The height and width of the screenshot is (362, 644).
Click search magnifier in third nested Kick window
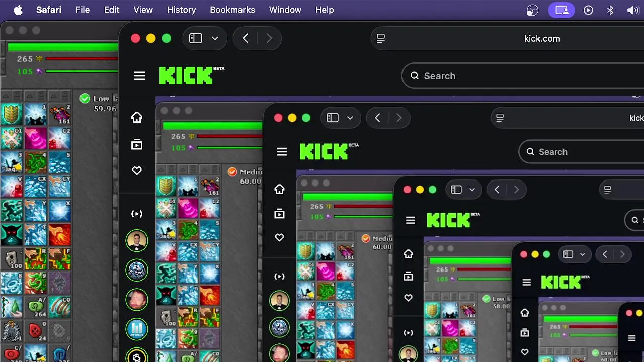635,220
